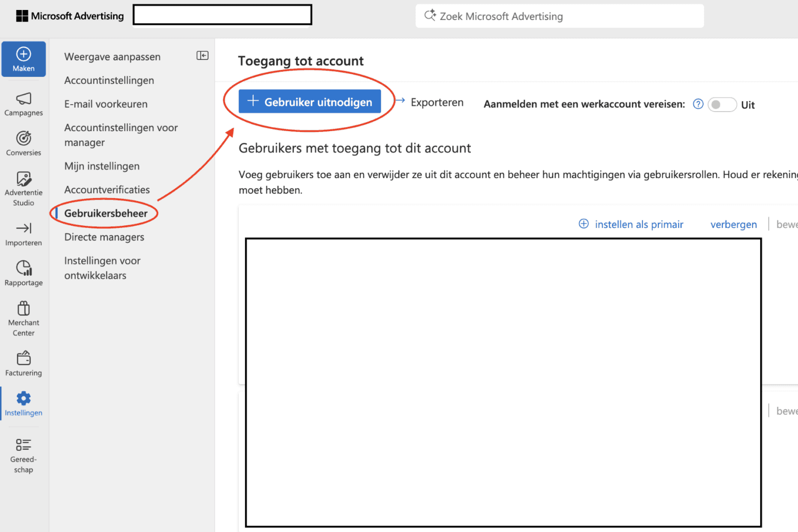Open Advertentie Studio icon

23,178
